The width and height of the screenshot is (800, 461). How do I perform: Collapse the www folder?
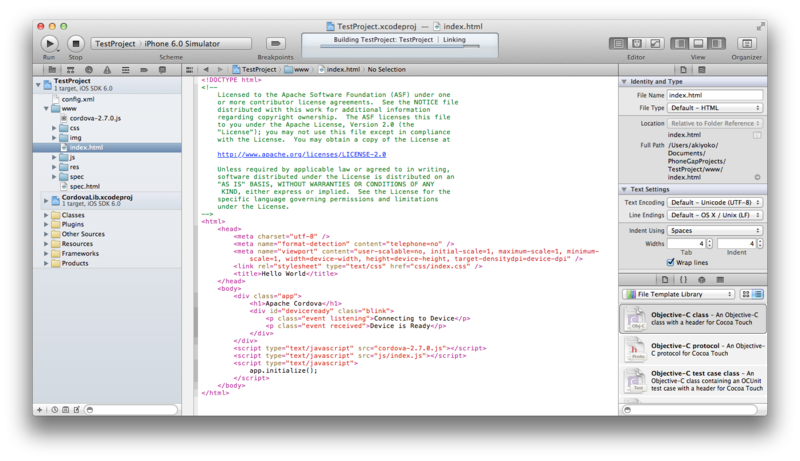pos(46,109)
